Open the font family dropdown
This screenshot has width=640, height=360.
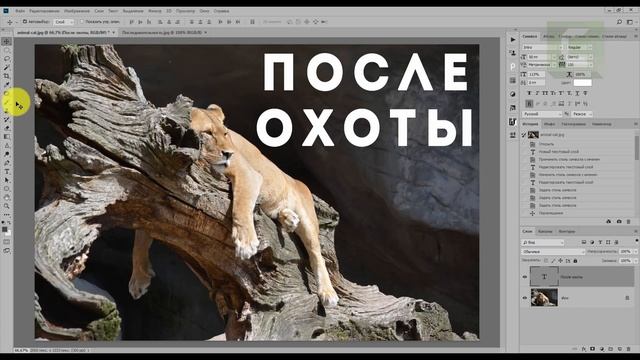[x=542, y=47]
